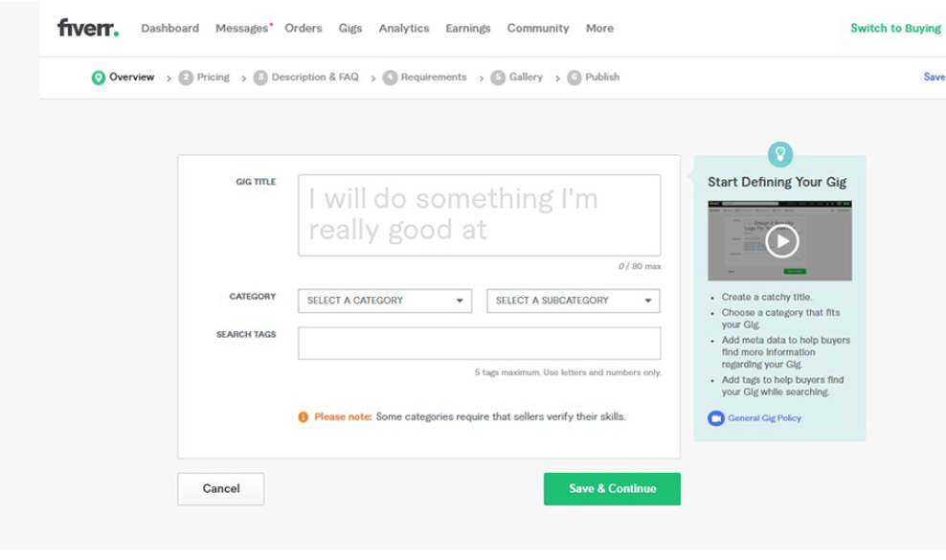Image resolution: width=946 pixels, height=560 pixels.
Task: Click the step 2 Pricing number icon
Action: 186,78
